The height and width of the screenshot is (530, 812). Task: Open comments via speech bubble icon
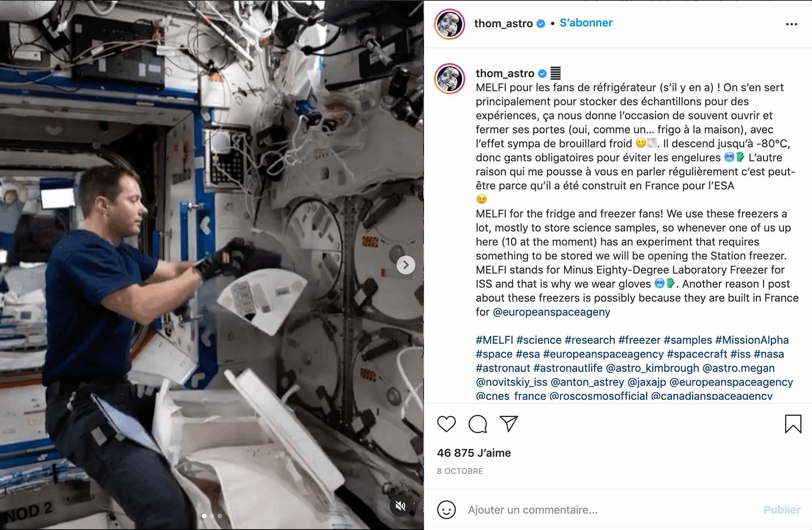478,424
